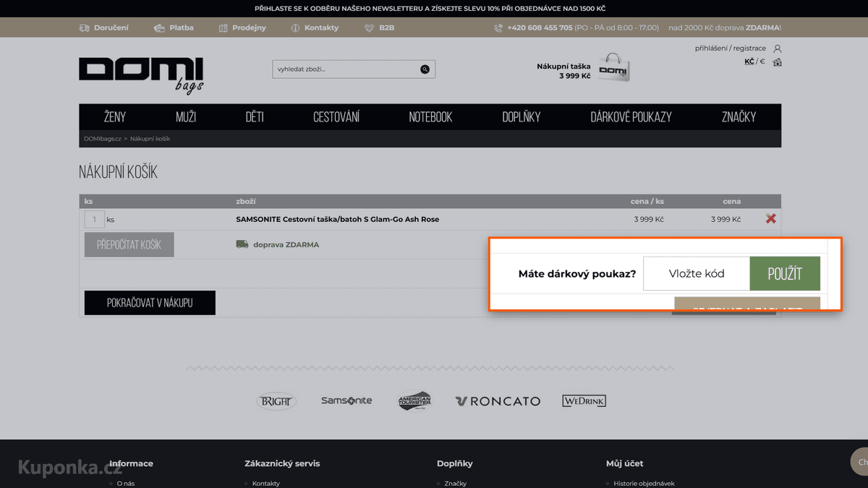The width and height of the screenshot is (868, 488).
Task: Open the DOPLŇKY menu
Action: click(522, 117)
